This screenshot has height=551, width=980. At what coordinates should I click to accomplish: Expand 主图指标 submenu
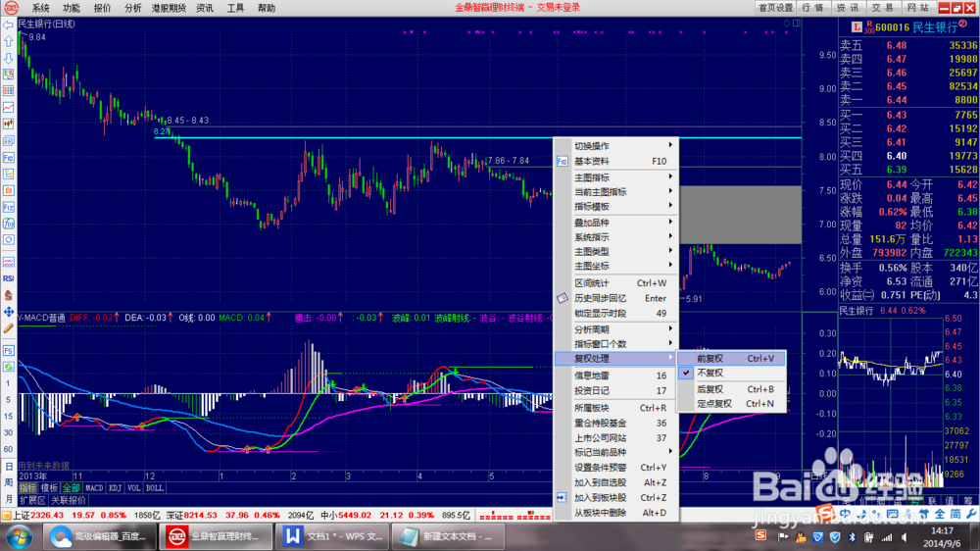tap(615, 177)
